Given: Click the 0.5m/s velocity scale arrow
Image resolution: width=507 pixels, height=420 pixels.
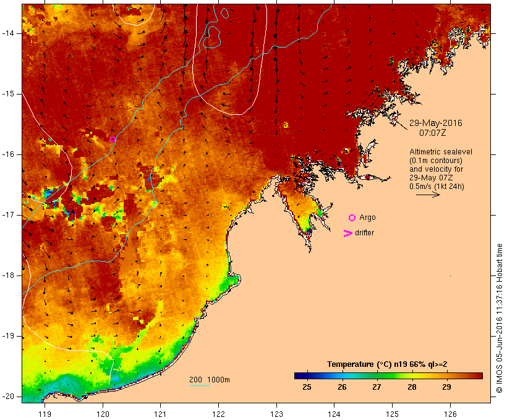Looking at the screenshot, I should [x=428, y=195].
